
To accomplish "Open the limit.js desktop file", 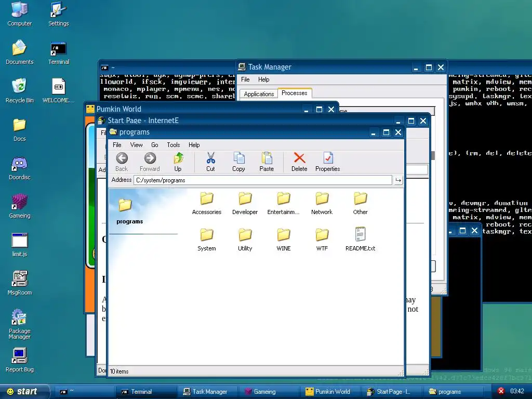I will point(19,244).
